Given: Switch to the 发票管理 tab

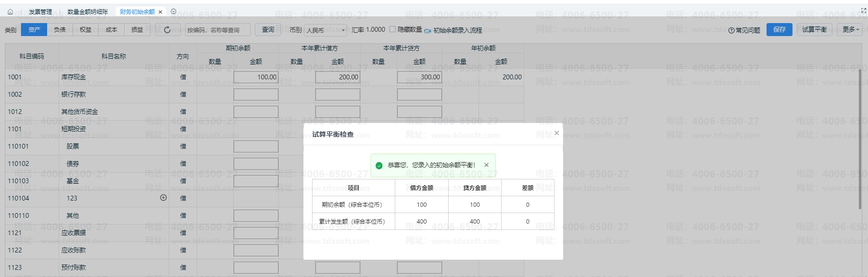Looking at the screenshot, I should 40,12.
